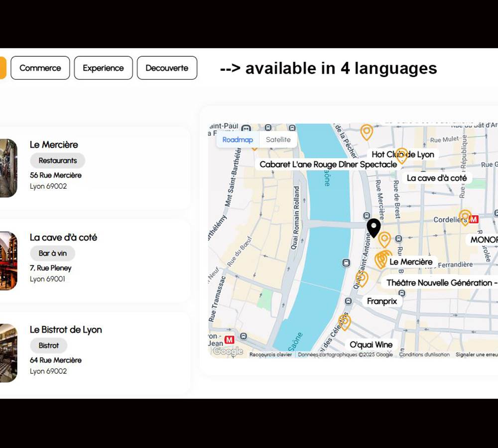Click the Google logo on the map
Image resolution: width=498 pixels, height=448 pixels.
pyautogui.click(x=228, y=351)
